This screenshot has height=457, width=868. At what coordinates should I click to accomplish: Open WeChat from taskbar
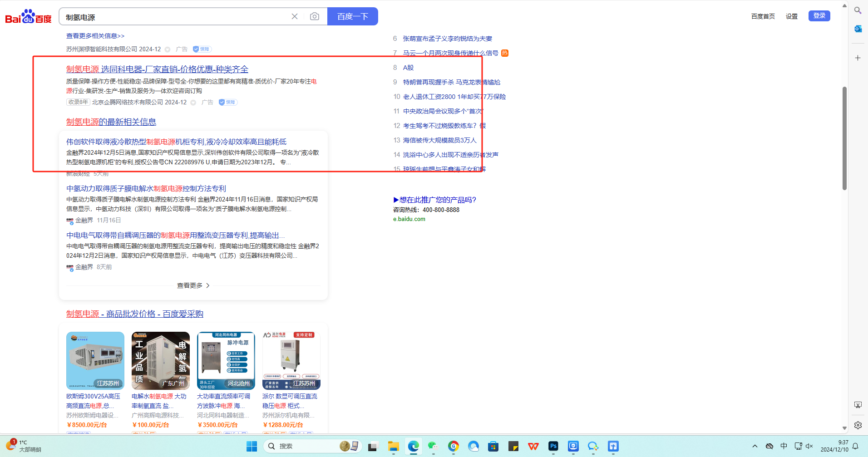coord(434,446)
